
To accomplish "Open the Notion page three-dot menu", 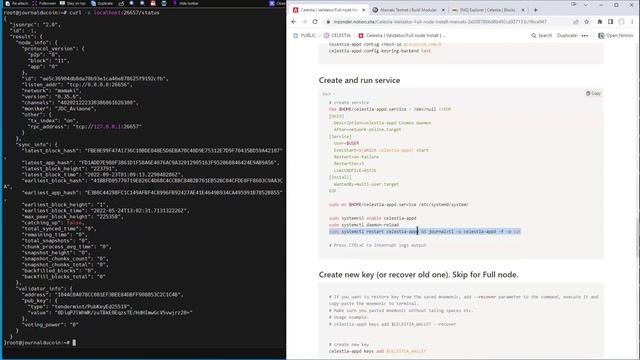I will [585, 36].
